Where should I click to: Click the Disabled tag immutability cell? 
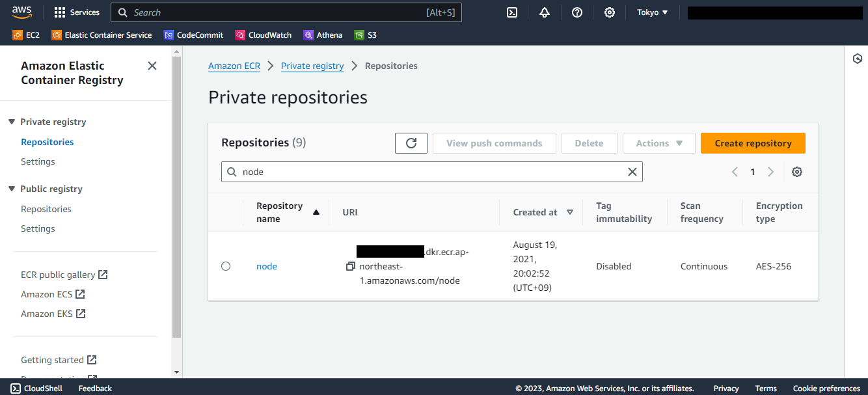coord(614,266)
